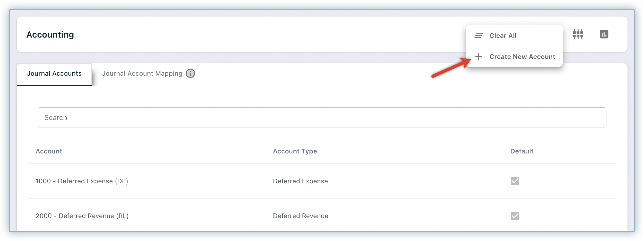Click the Deferred Expense account type cell
Screen dimensions: 644x241
(x=300, y=181)
